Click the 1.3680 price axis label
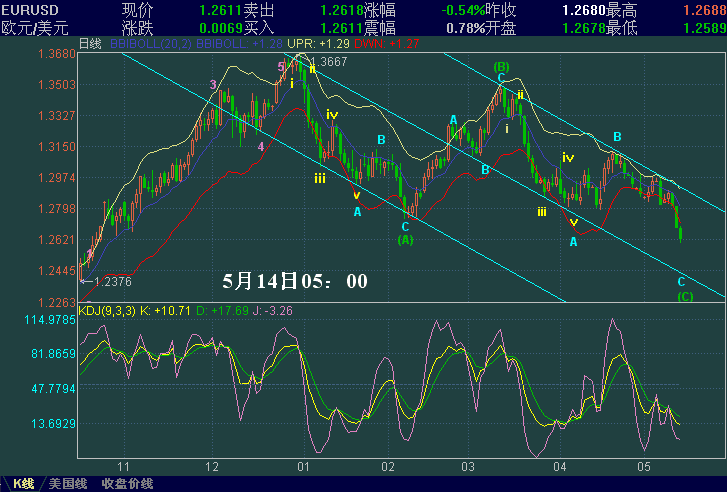The width and height of the screenshot is (727, 492). coord(57,54)
